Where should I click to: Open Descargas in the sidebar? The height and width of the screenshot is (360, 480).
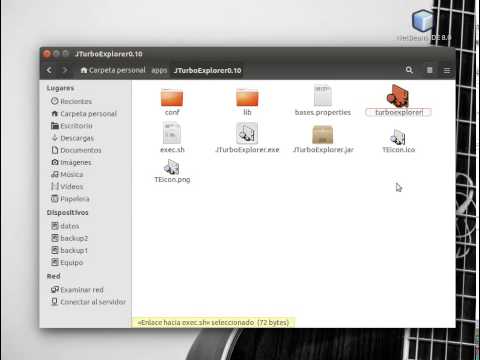[x=73, y=138]
